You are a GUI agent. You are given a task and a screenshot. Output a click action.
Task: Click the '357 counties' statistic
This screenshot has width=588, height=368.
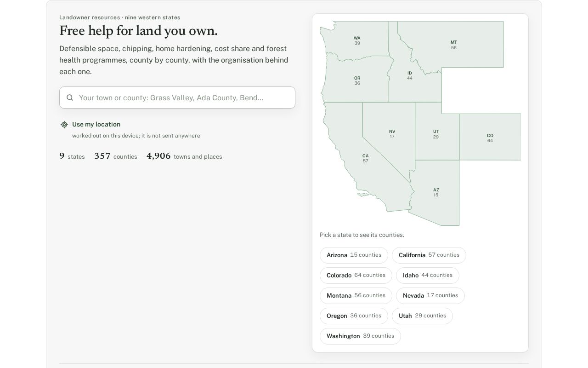pos(116,156)
